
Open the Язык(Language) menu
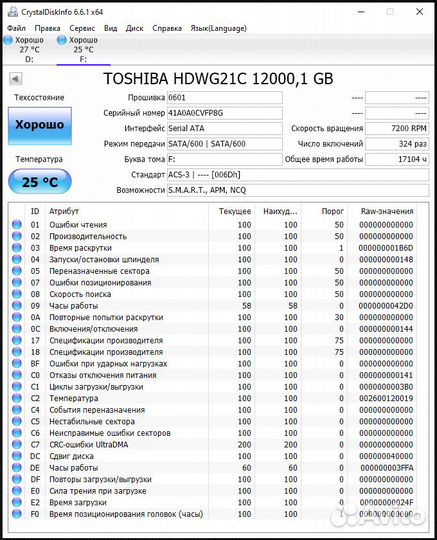tap(219, 28)
